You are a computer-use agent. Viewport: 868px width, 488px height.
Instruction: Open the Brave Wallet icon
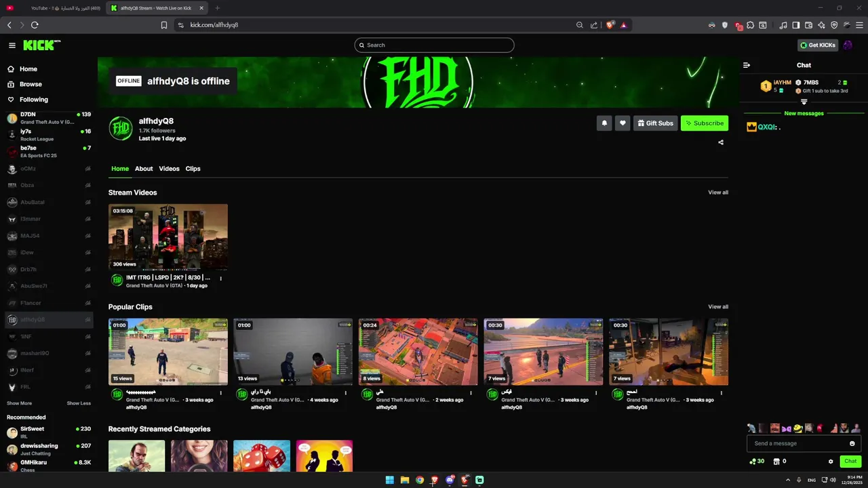click(x=808, y=25)
